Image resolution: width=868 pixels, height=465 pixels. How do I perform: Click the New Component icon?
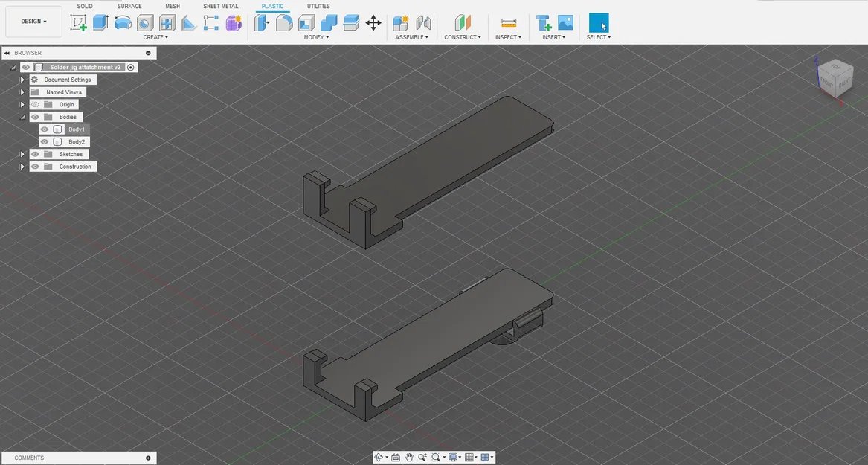point(401,23)
